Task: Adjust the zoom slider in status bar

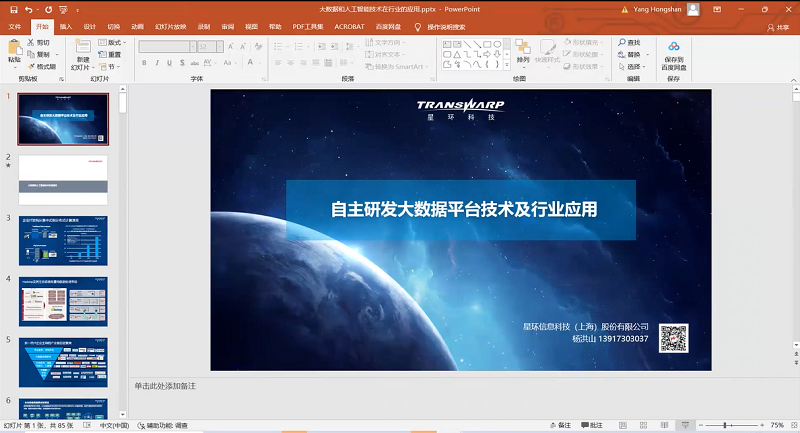Action: 726,425
